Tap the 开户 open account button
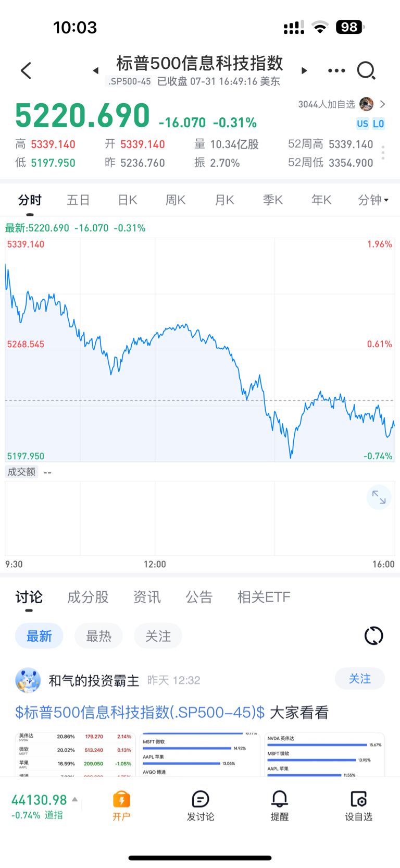This screenshot has width=400, height=868. point(121,805)
